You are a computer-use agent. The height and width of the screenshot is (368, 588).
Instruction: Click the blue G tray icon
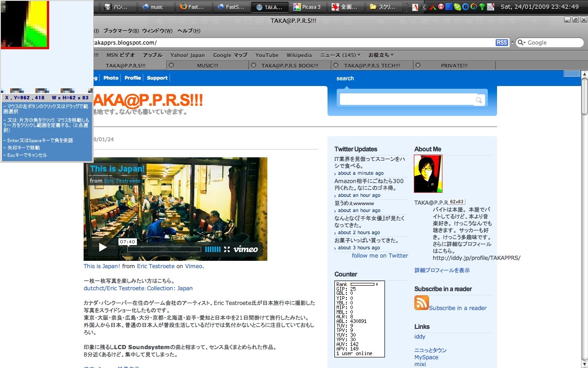[x=466, y=7]
